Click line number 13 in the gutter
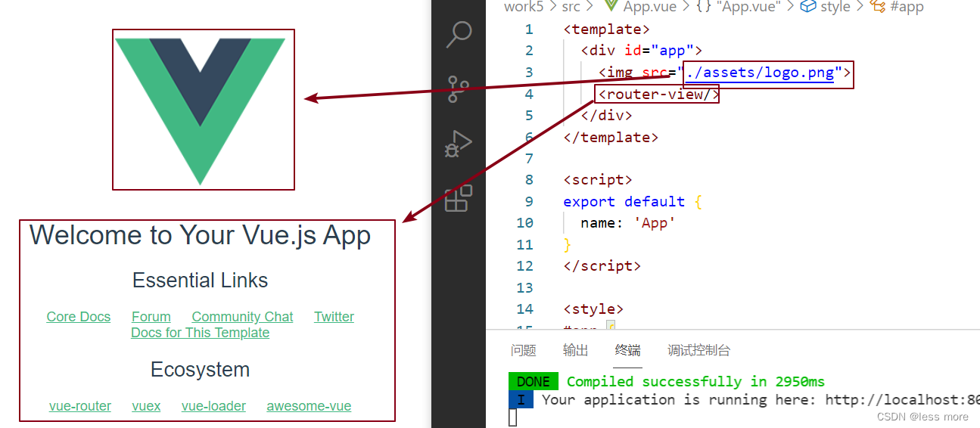Screen dimensions: 980x428 pos(524,288)
